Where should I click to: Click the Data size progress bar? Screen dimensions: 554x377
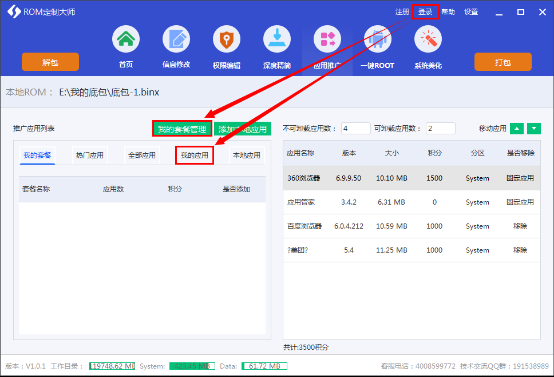point(264,366)
